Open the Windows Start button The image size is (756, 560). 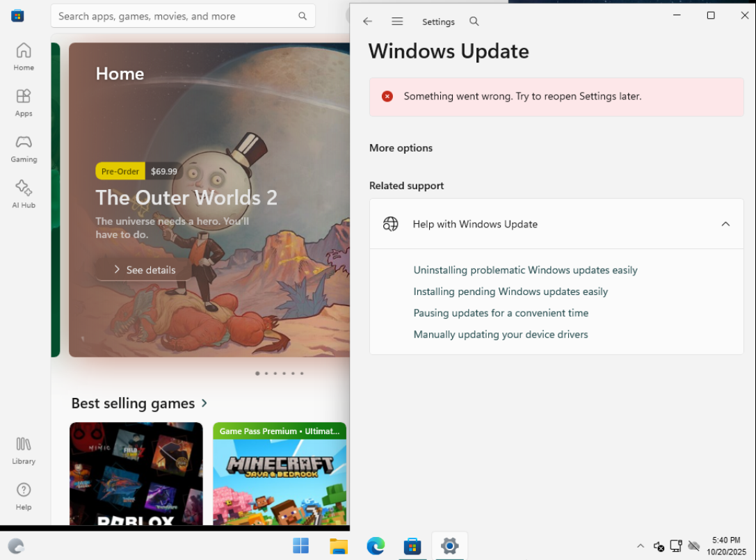tap(301, 546)
